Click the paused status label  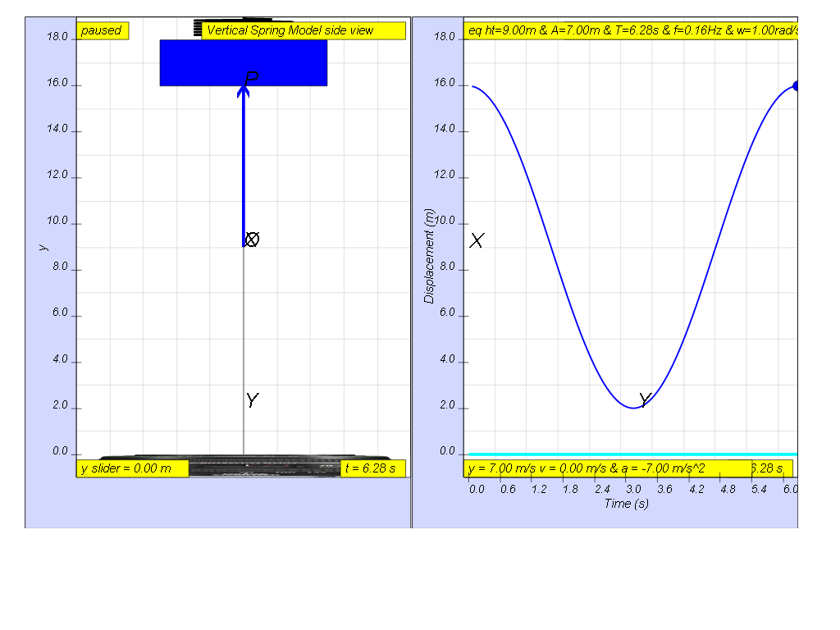coord(103,30)
